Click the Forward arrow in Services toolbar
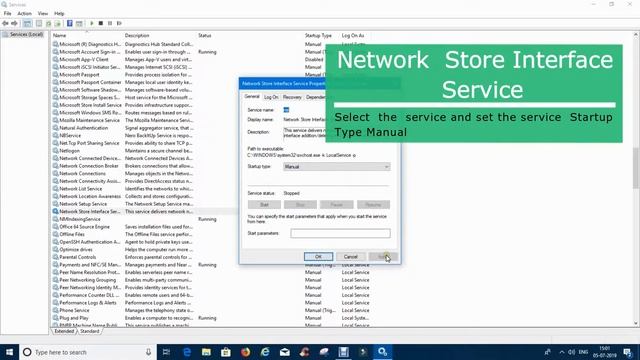This screenshot has width=640, height=360. click(14, 23)
